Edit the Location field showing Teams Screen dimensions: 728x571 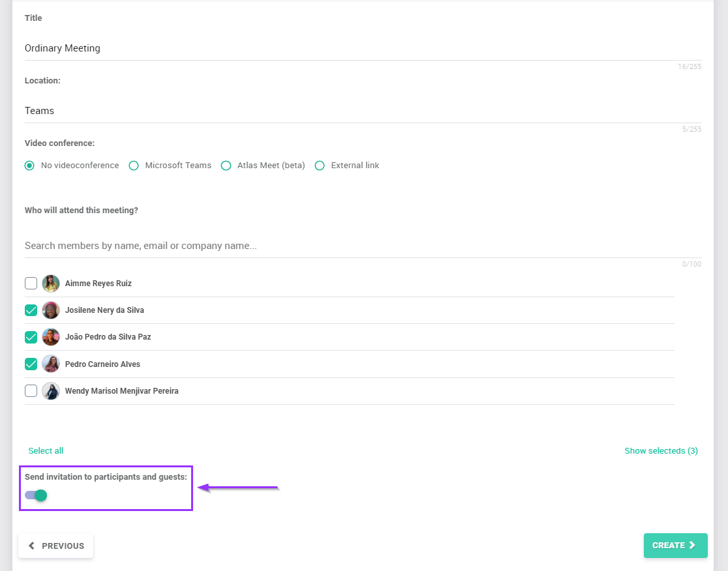(x=363, y=111)
